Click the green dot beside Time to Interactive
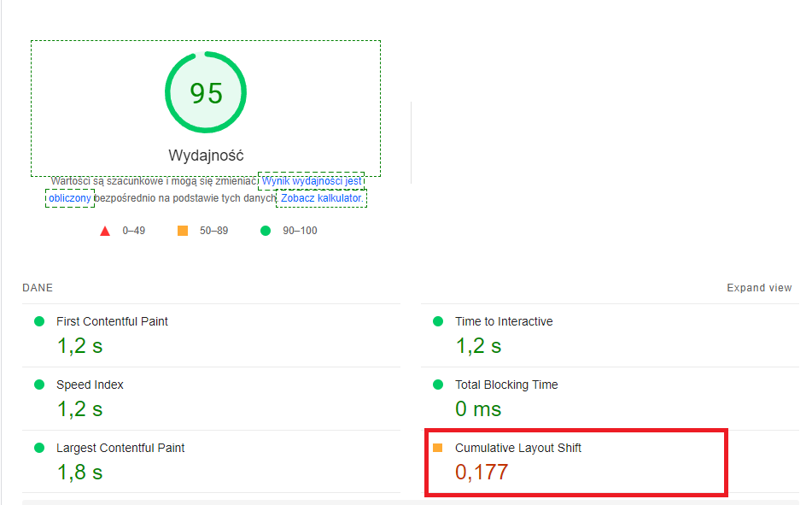Viewport: 812px width, 505px height. [438, 321]
